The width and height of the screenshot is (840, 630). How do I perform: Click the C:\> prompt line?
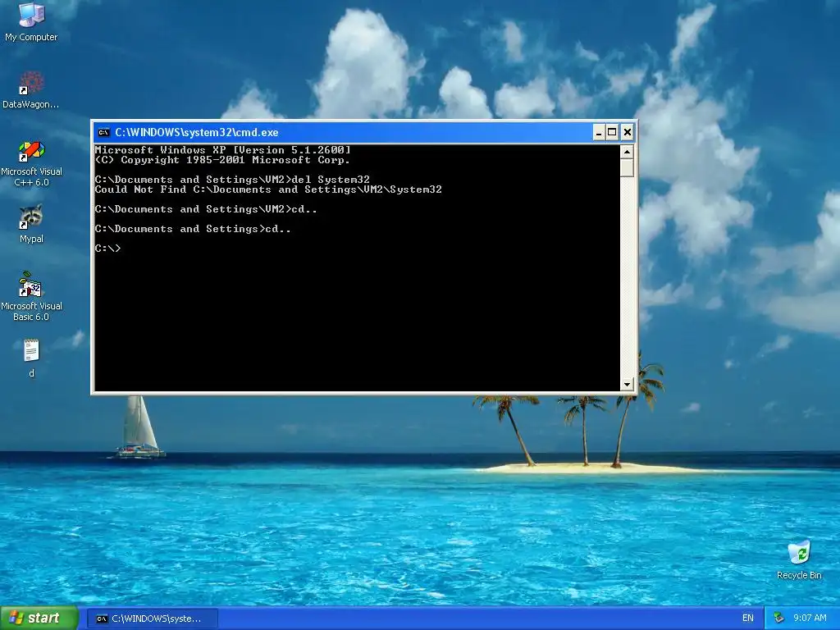click(107, 249)
